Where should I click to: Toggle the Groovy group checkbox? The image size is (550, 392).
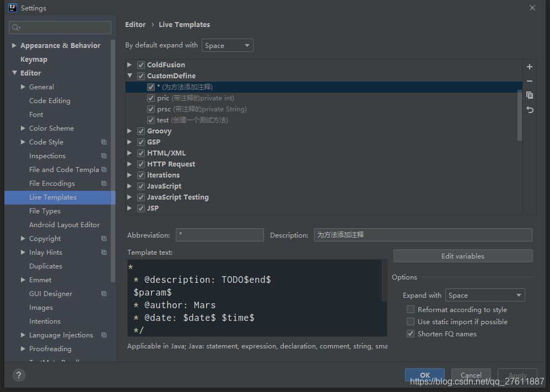[x=141, y=131]
